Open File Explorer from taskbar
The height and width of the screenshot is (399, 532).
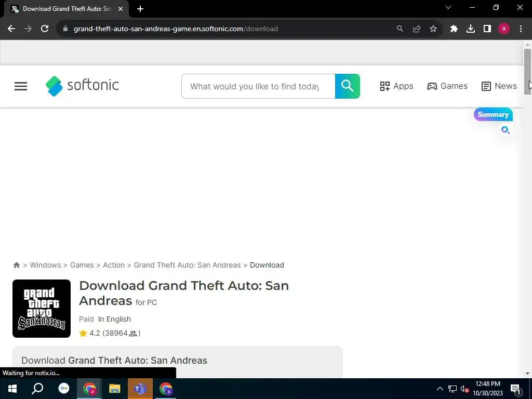point(115,389)
